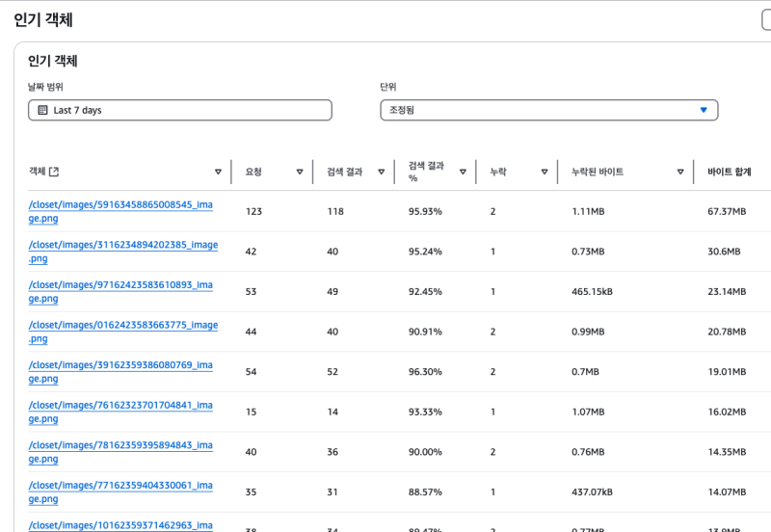Open the 0162423583663775_image.png link
The height and width of the screenshot is (532, 771).
[122, 326]
